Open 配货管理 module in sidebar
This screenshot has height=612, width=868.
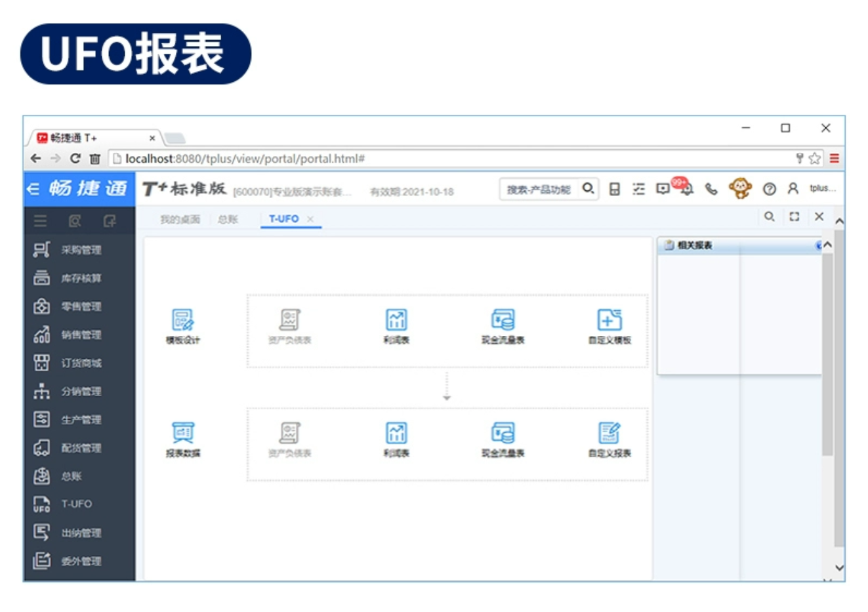pyautogui.click(x=68, y=448)
